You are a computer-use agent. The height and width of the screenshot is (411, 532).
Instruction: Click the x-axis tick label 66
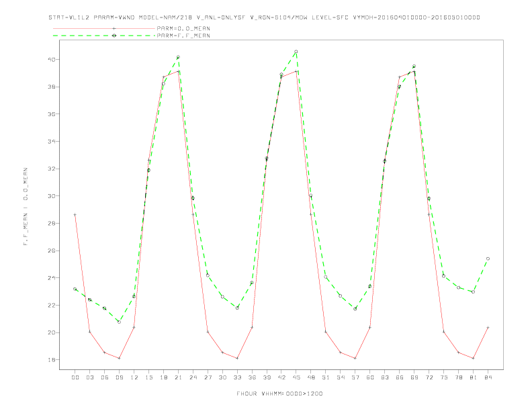tap(400, 377)
